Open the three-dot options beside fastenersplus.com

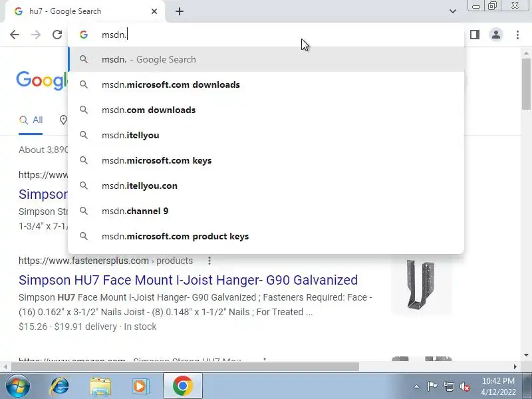tap(209, 261)
